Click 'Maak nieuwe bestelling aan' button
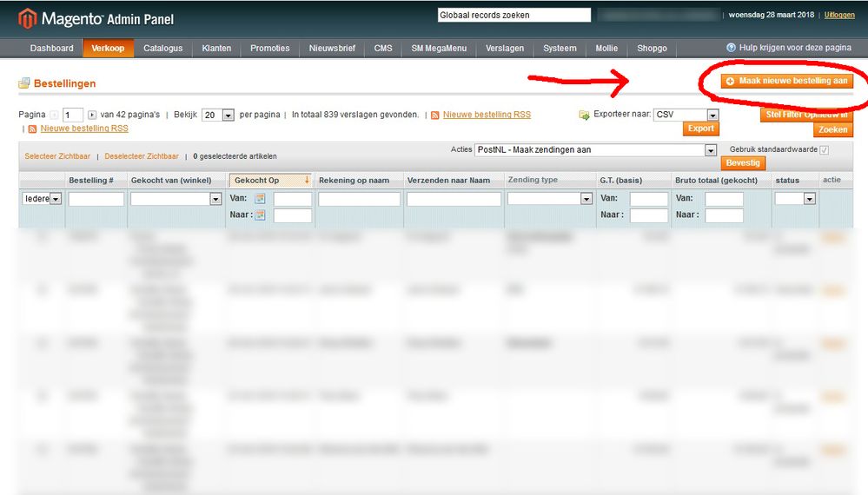The height and width of the screenshot is (495, 868). [786, 81]
